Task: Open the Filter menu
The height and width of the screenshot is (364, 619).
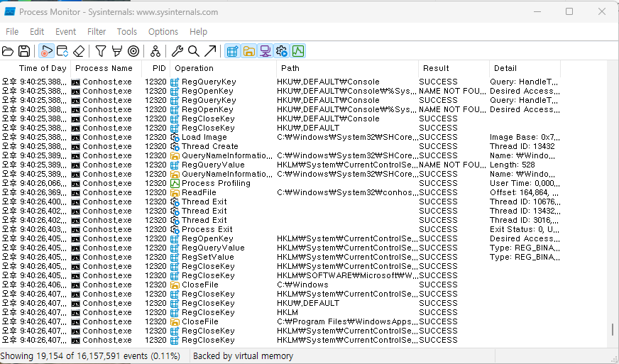Action: click(97, 31)
